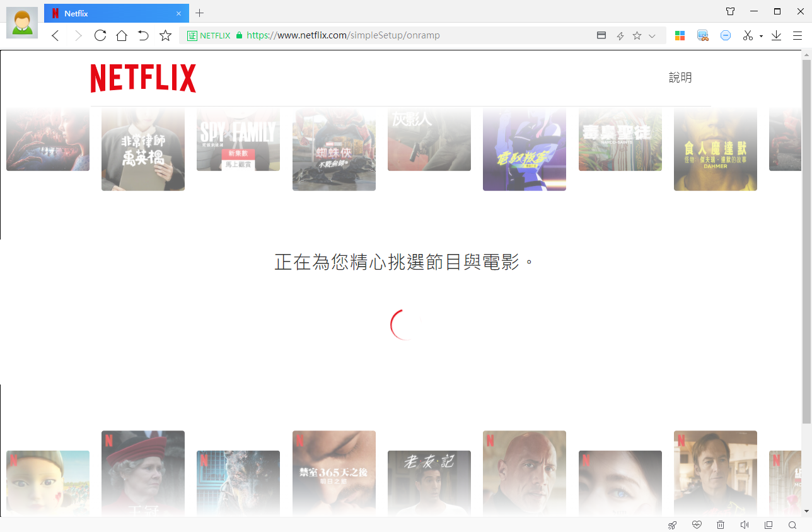Open the 說明 help link
812x532 pixels.
pos(680,78)
